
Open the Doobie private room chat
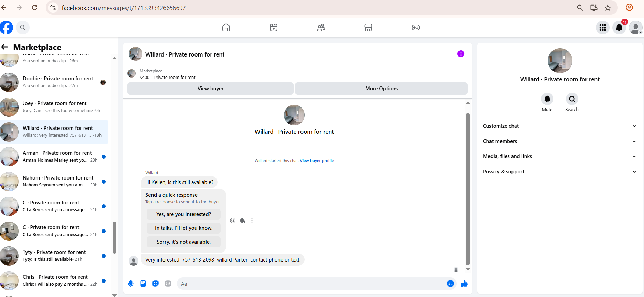(x=54, y=82)
